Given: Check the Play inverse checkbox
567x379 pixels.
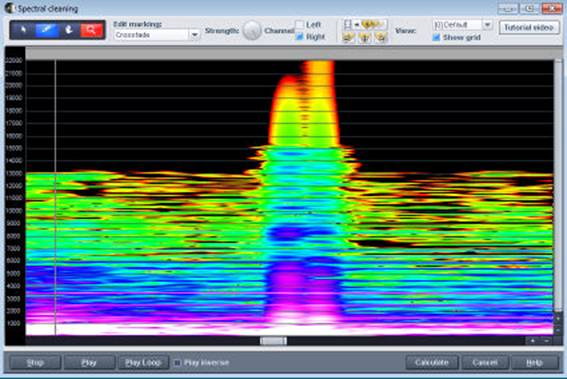Looking at the screenshot, I should (x=177, y=362).
